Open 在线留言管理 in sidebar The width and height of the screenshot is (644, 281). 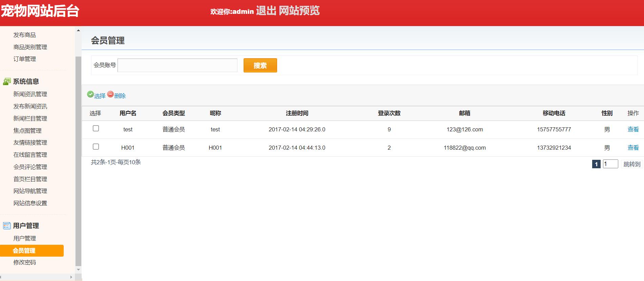point(30,155)
